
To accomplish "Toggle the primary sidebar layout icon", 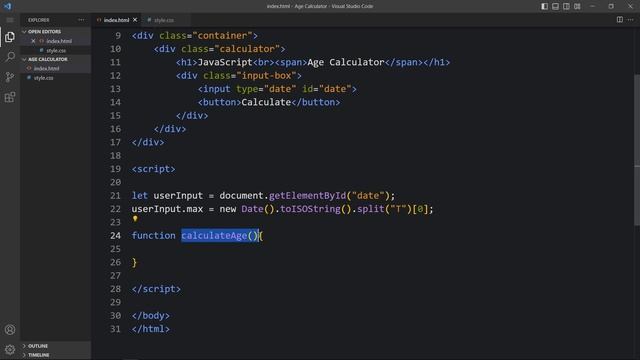I will 544,6.
